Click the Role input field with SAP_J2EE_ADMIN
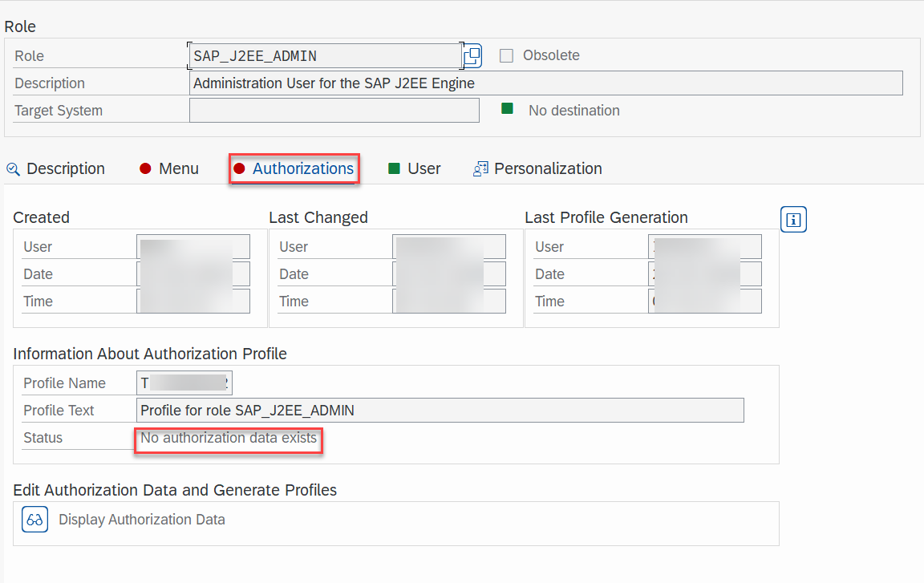 tap(326, 56)
